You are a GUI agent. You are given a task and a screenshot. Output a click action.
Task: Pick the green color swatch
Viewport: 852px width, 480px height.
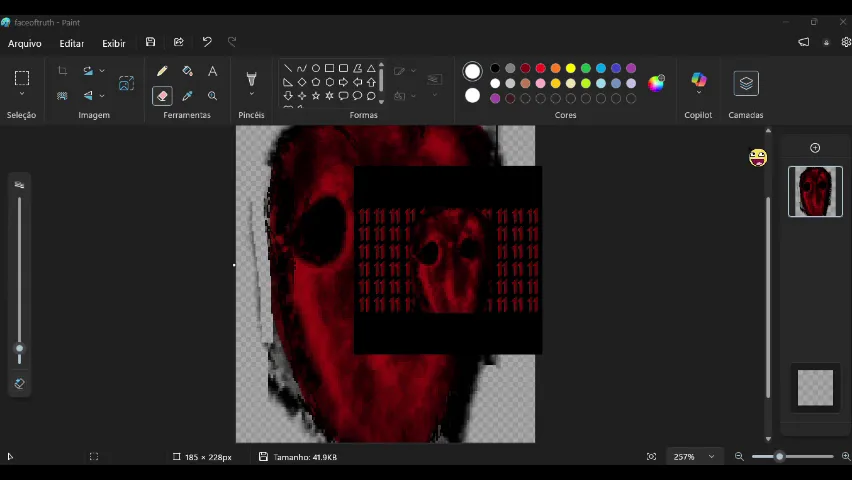(586, 68)
